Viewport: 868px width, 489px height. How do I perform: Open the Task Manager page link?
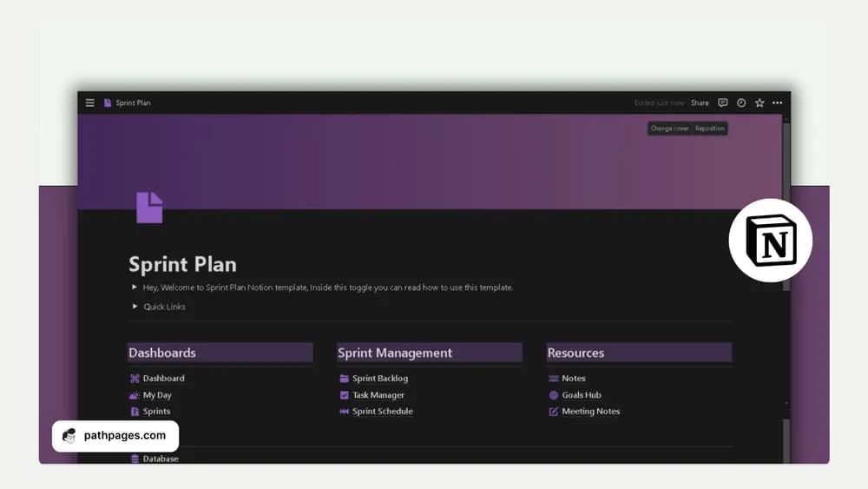pyautogui.click(x=378, y=395)
